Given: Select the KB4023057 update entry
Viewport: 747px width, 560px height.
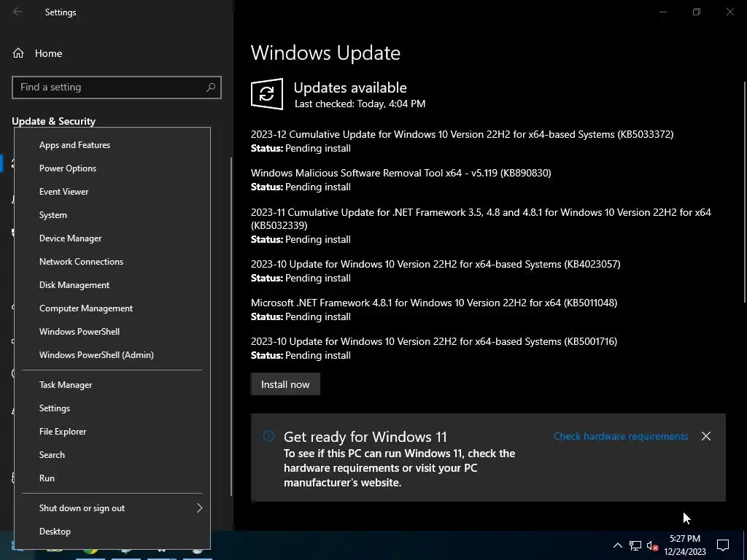Looking at the screenshot, I should pyautogui.click(x=436, y=264).
